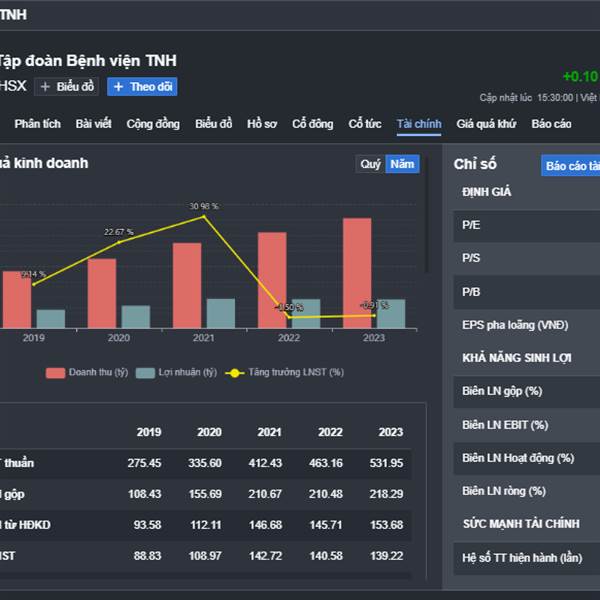This screenshot has width=600, height=600.
Task: Click the chart panel vertical scrollbar
Action: click(x=427, y=214)
